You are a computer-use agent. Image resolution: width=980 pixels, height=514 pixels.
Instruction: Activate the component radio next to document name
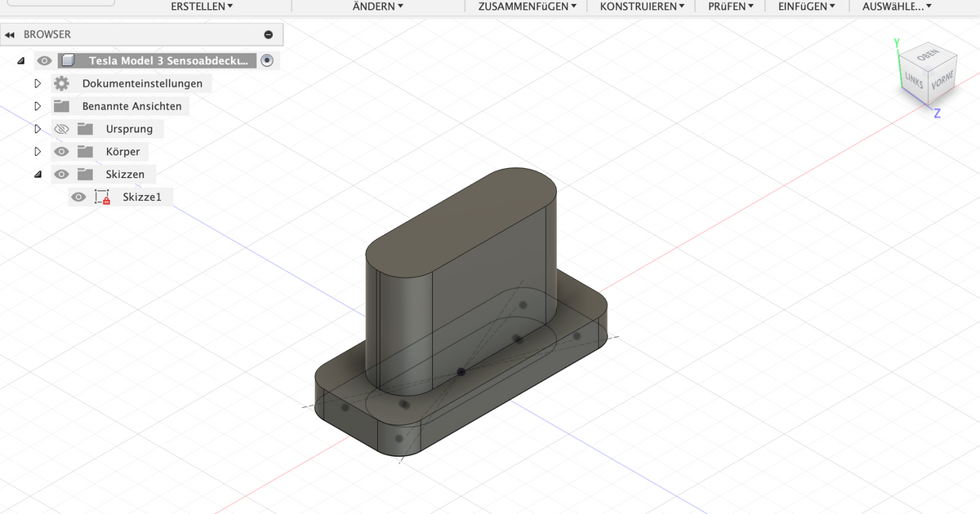coord(267,60)
